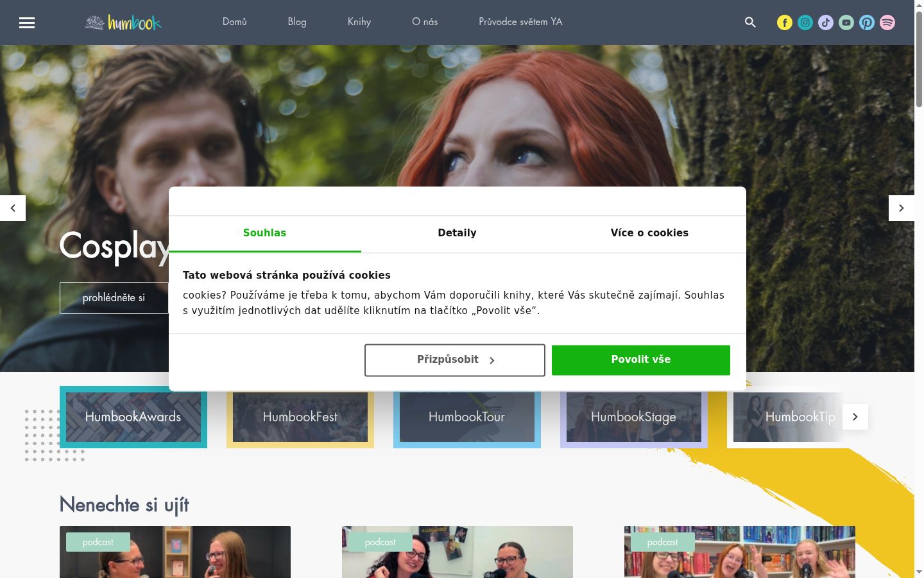Go to Domů page
This screenshot has width=924, height=578.
coord(235,22)
